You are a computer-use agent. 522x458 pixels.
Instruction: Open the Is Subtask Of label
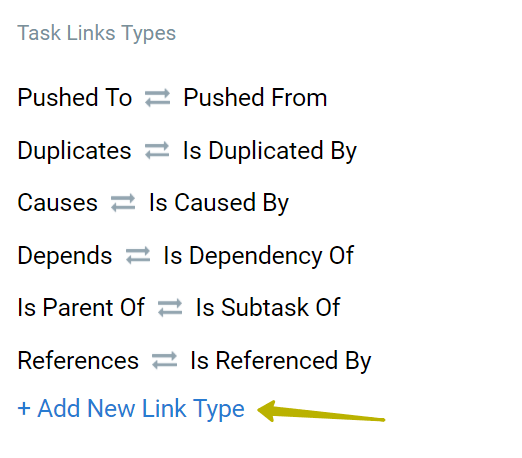pos(268,307)
